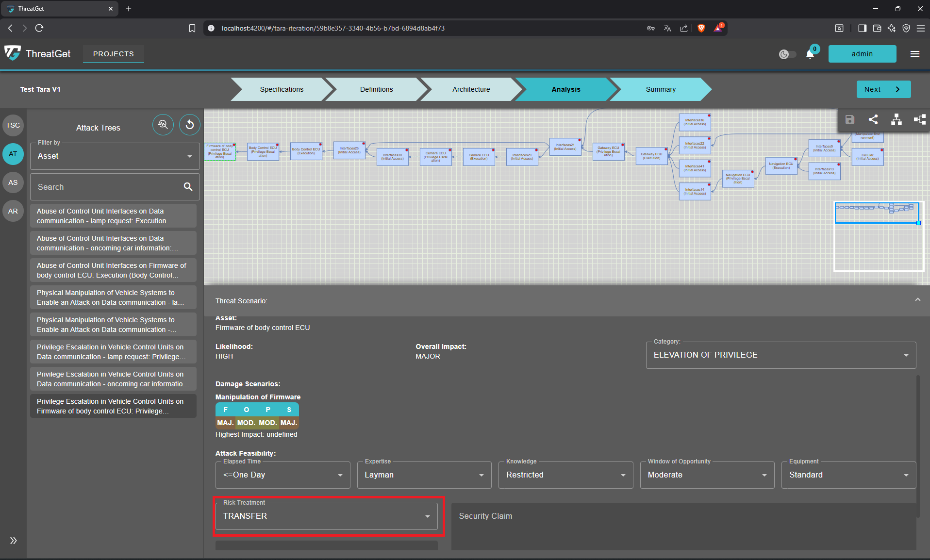The width and height of the screenshot is (930, 560).
Task: Select the TSC sidebar circle
Action: (x=13, y=125)
